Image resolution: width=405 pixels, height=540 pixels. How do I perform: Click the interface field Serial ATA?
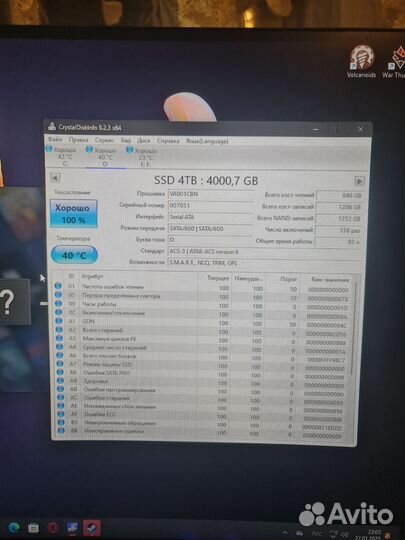(x=211, y=217)
